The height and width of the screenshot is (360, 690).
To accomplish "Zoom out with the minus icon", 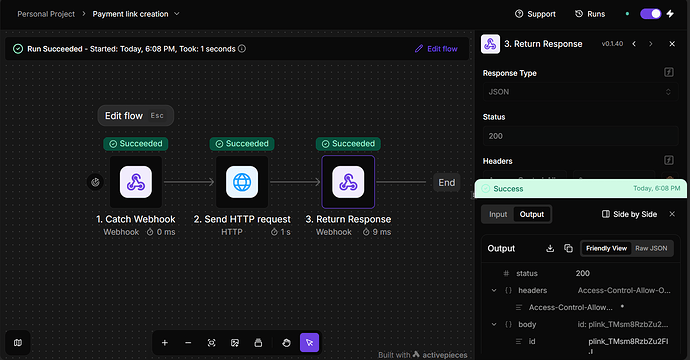I will [188, 342].
